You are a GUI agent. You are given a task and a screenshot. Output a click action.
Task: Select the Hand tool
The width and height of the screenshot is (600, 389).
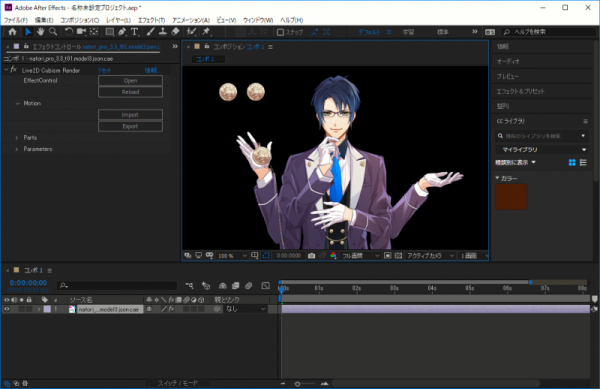pos(40,32)
